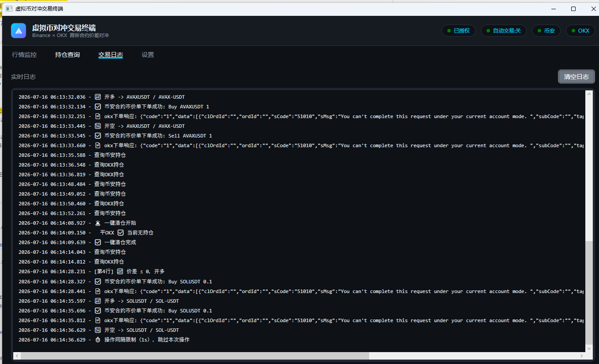Click the log scrollbar up arrow
The image size is (599, 364).
(x=589, y=94)
